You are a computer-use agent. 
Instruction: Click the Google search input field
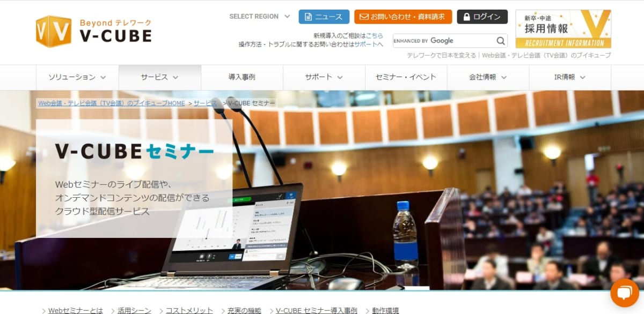click(443, 41)
